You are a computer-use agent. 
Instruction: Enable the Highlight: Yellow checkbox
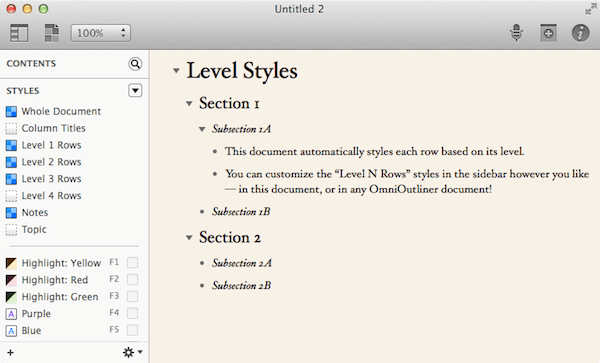point(132,263)
